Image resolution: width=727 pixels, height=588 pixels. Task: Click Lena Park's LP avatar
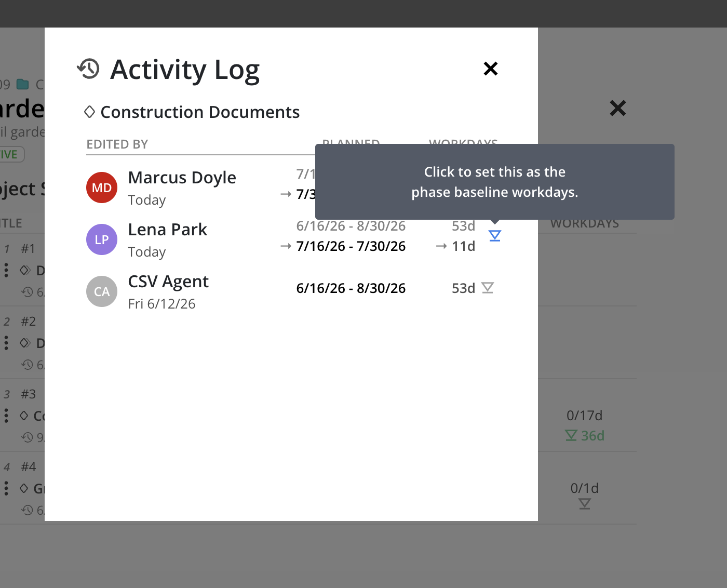coord(102,239)
